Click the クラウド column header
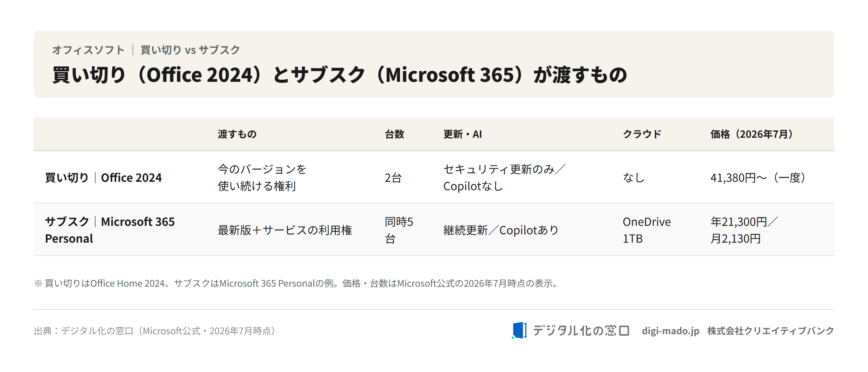 (642, 134)
